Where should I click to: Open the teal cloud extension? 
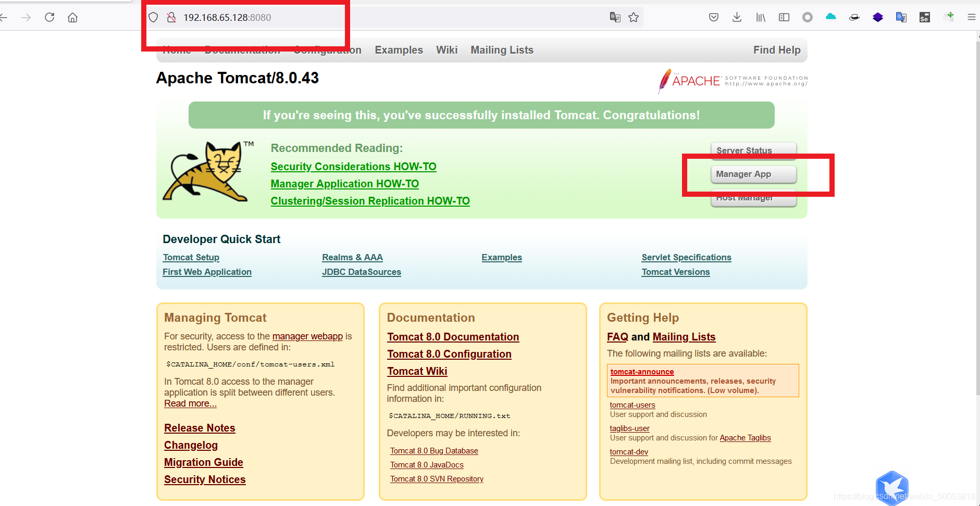[x=831, y=17]
